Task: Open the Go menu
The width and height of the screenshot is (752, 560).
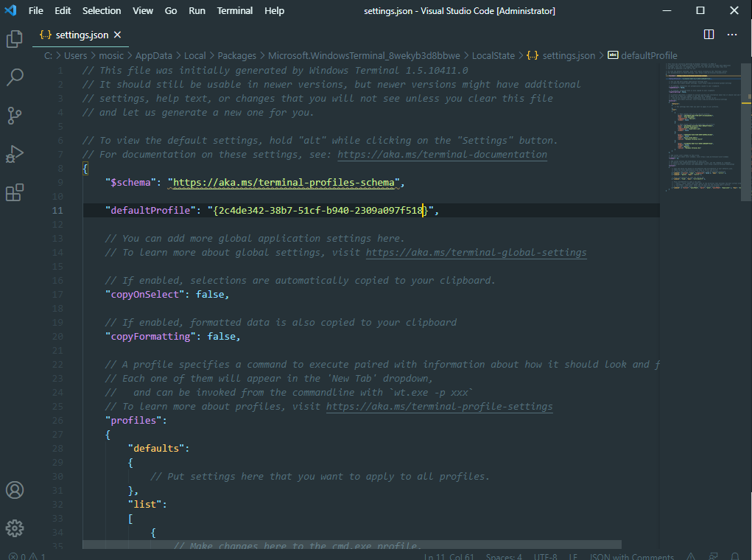Action: click(x=171, y=10)
